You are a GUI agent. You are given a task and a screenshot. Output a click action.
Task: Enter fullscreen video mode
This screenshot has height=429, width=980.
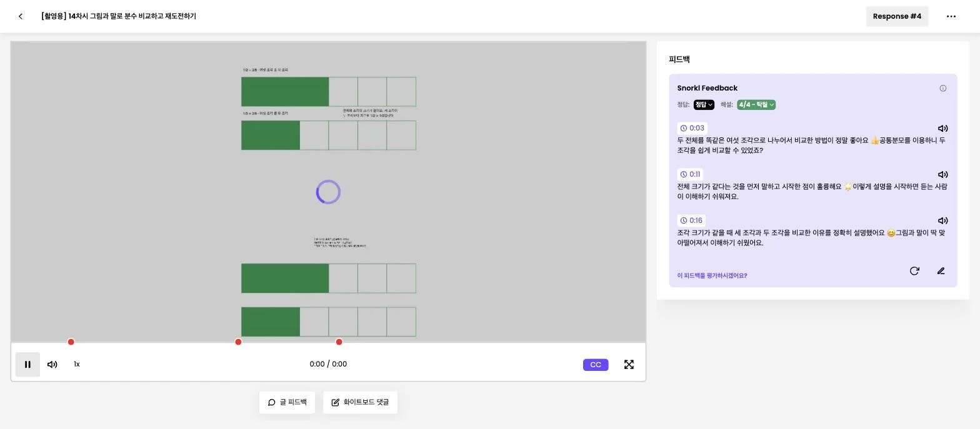[629, 365]
